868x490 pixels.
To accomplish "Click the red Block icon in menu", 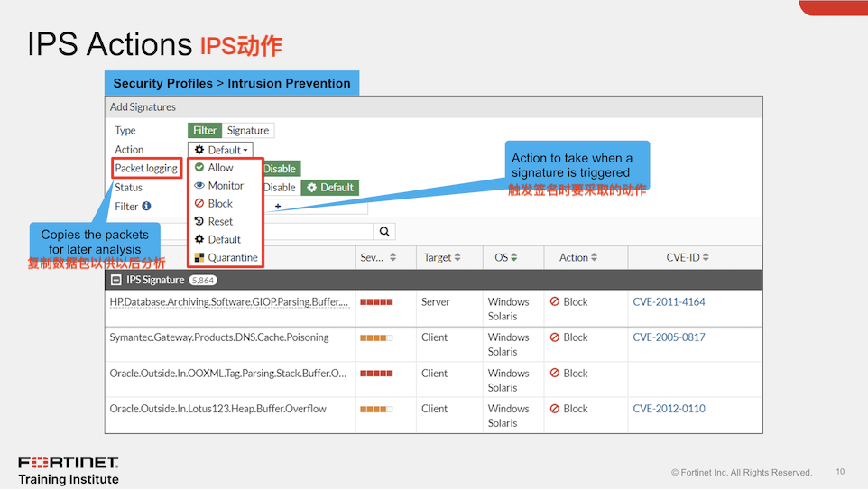I will pos(199,203).
